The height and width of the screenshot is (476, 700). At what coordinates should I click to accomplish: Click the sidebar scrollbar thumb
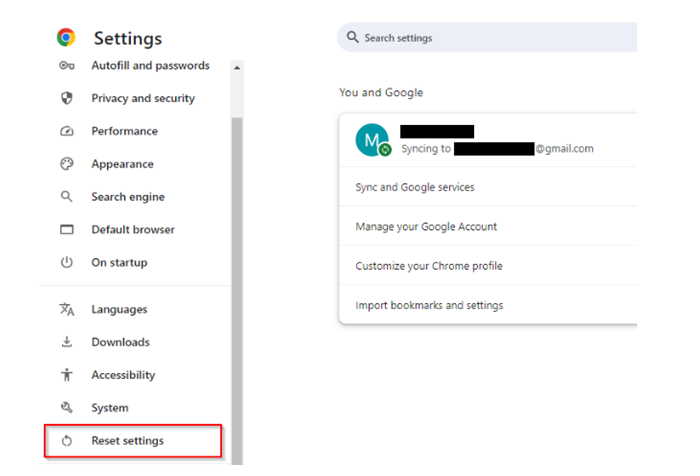pyautogui.click(x=237, y=291)
